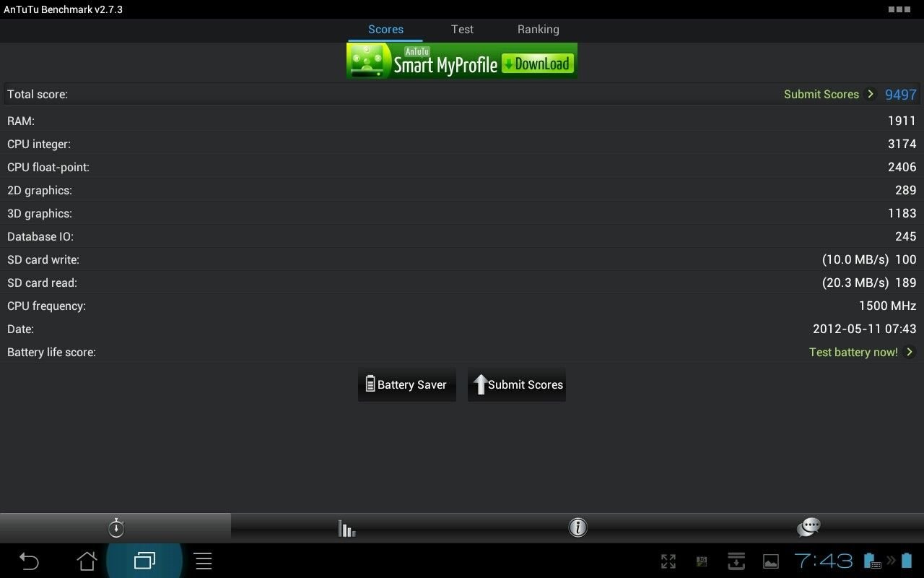924x578 pixels.
Task: Select the 2D graphics value 289
Action: coord(905,190)
